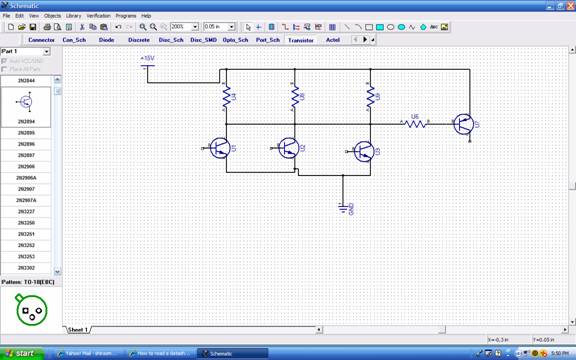
Task: Switch to the Diode library tab
Action: pos(106,40)
